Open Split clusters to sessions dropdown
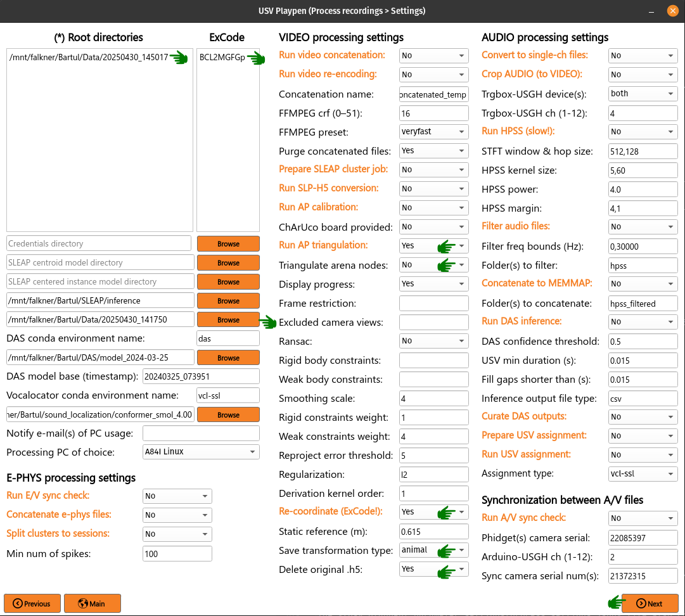The image size is (685, 616). (x=177, y=534)
